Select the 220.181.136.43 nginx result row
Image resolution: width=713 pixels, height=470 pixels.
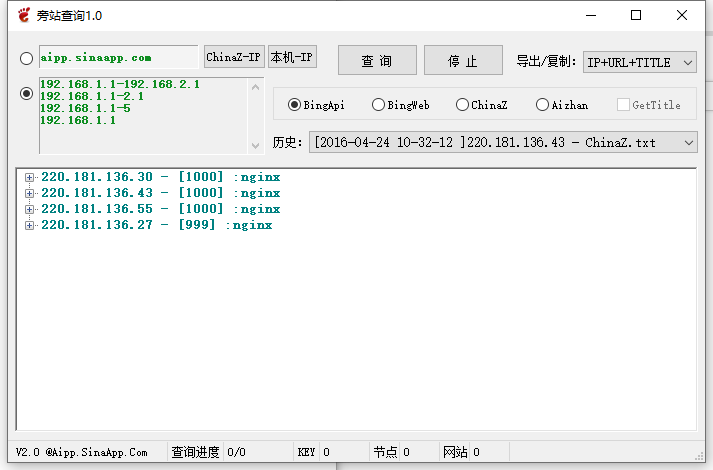160,193
